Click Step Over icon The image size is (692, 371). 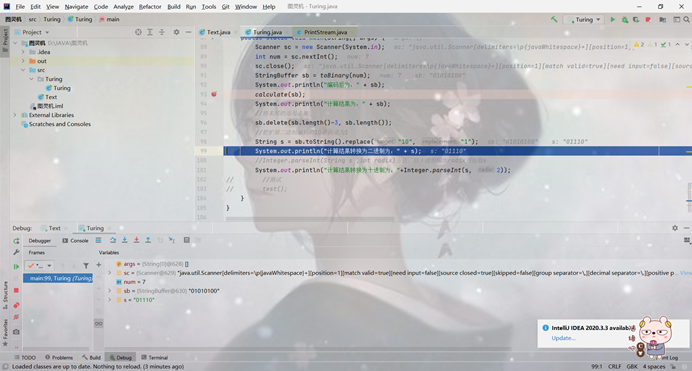click(113, 240)
